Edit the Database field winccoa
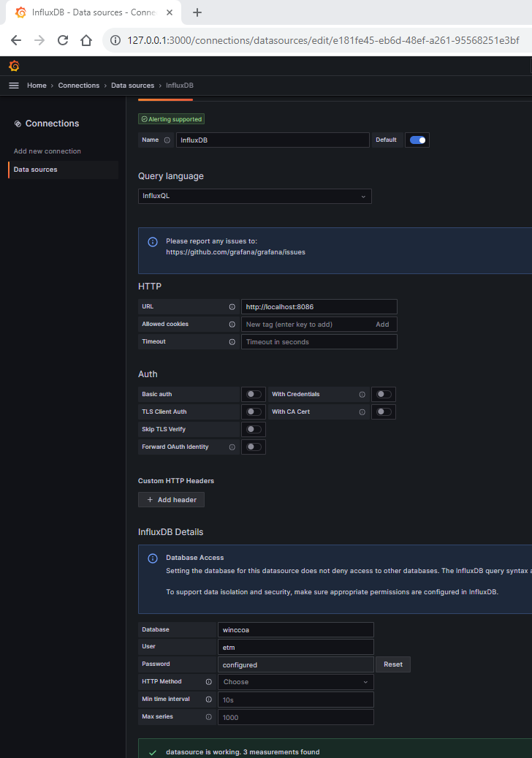 pos(296,630)
